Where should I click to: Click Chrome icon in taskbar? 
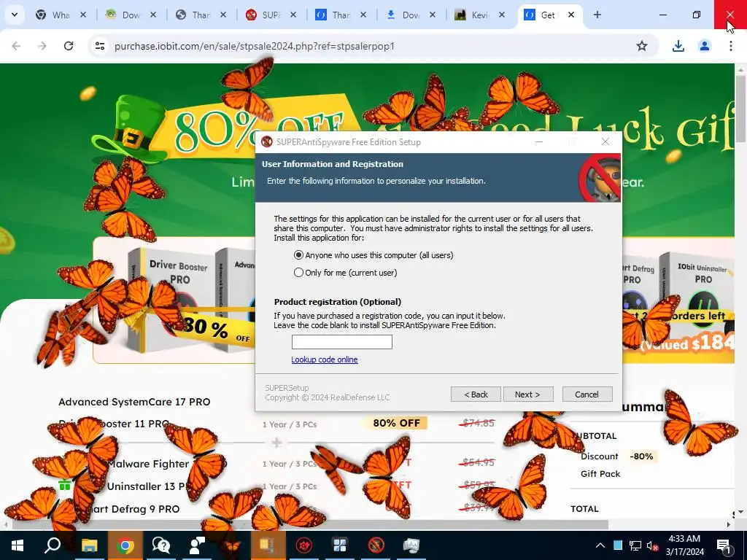[125, 545]
